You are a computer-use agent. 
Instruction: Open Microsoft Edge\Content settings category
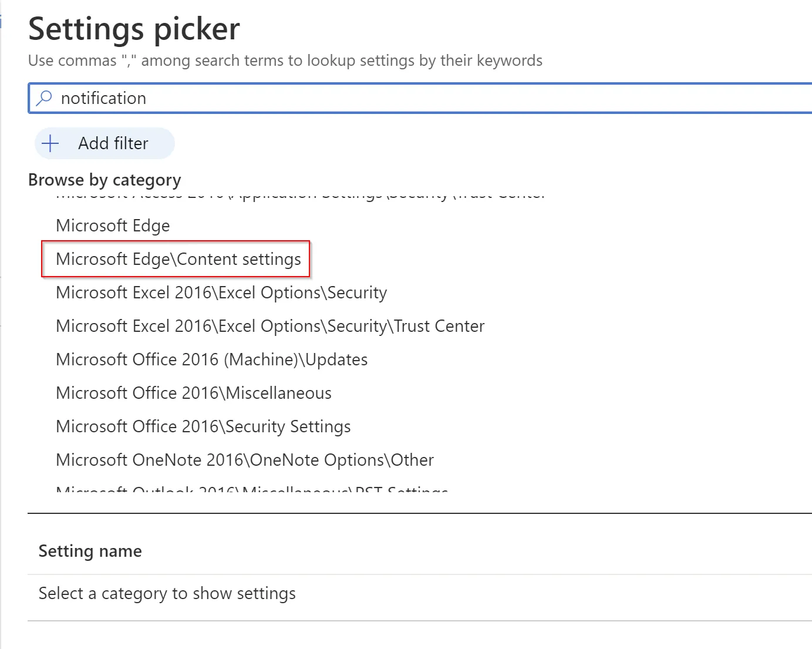(178, 259)
